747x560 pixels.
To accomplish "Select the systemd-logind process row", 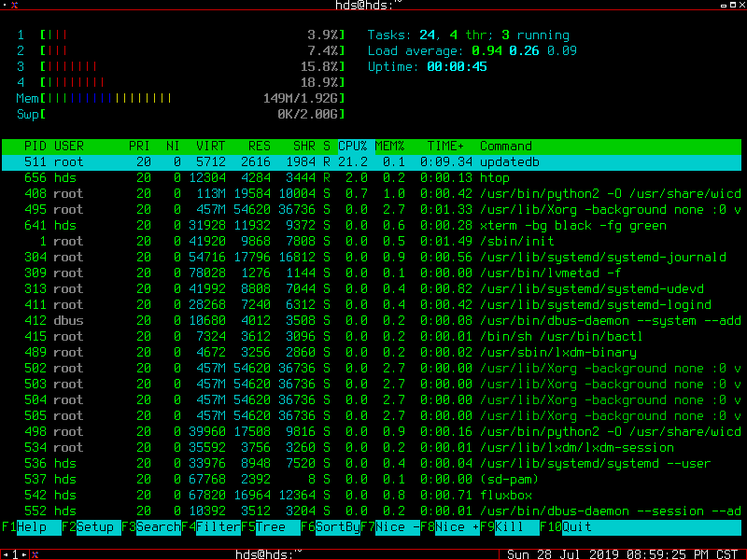I will click(372, 305).
